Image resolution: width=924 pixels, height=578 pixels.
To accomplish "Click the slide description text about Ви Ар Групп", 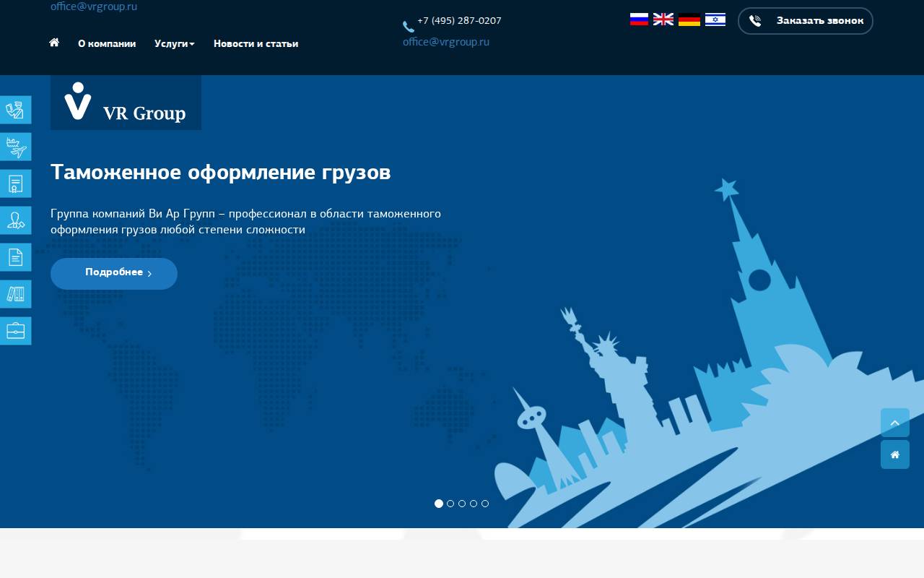I will point(245,222).
